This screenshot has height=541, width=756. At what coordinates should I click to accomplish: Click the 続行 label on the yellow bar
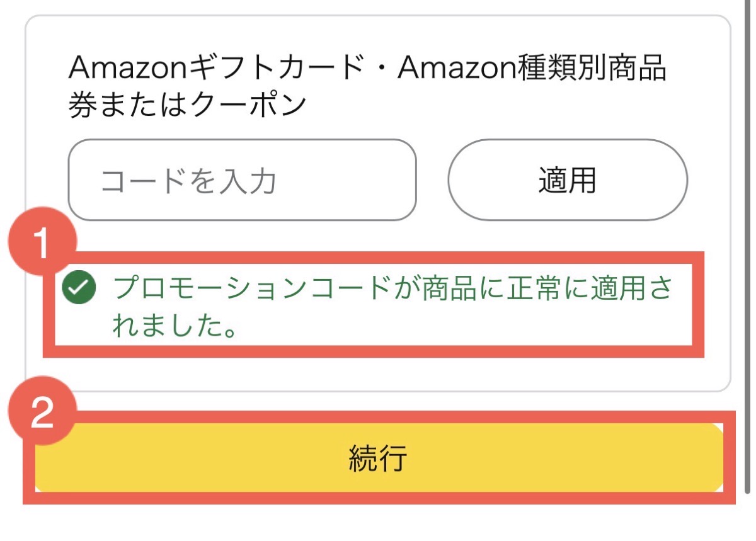[378, 458]
